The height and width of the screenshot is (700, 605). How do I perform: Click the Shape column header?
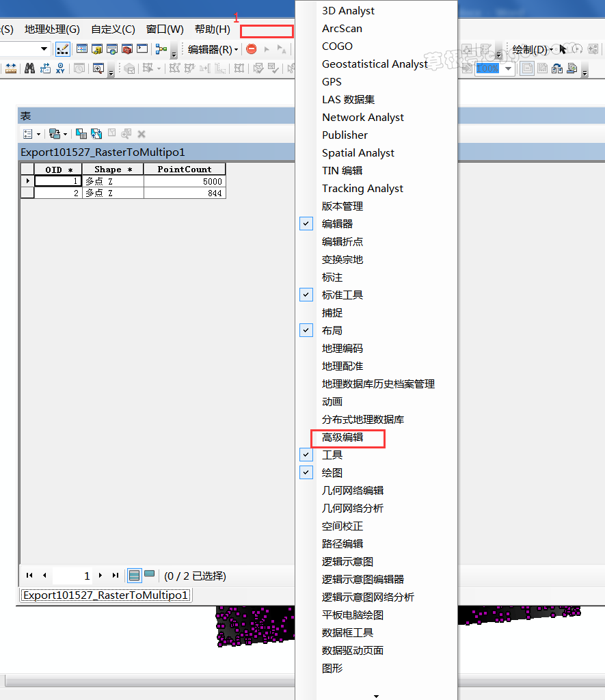(113, 170)
